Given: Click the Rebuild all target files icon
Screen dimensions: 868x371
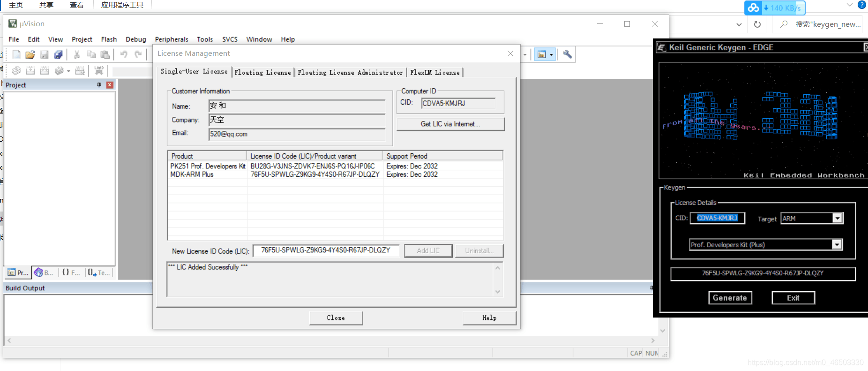Looking at the screenshot, I should click(x=45, y=71).
